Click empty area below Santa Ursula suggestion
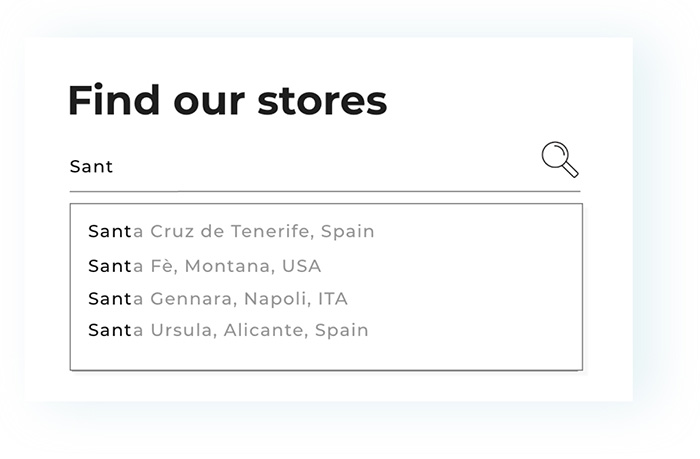The image size is (700, 459). [326, 355]
